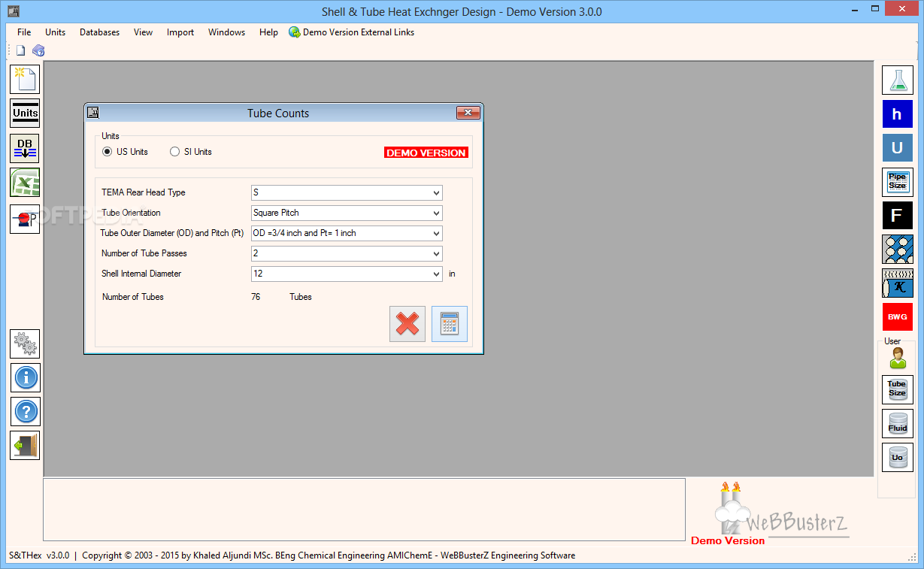Click the new document icon in the top toolbar
924x569 pixels.
click(20, 50)
